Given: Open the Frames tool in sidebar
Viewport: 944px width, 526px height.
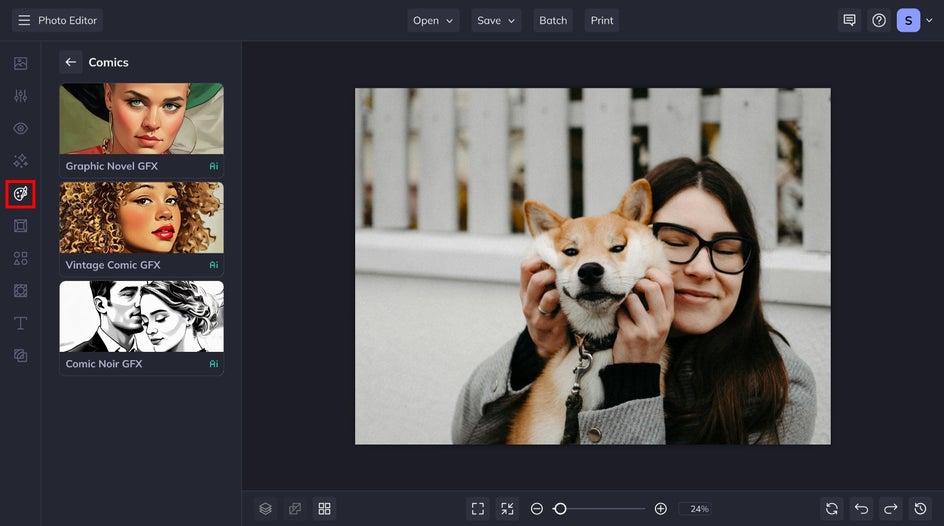Looking at the screenshot, I should point(20,226).
